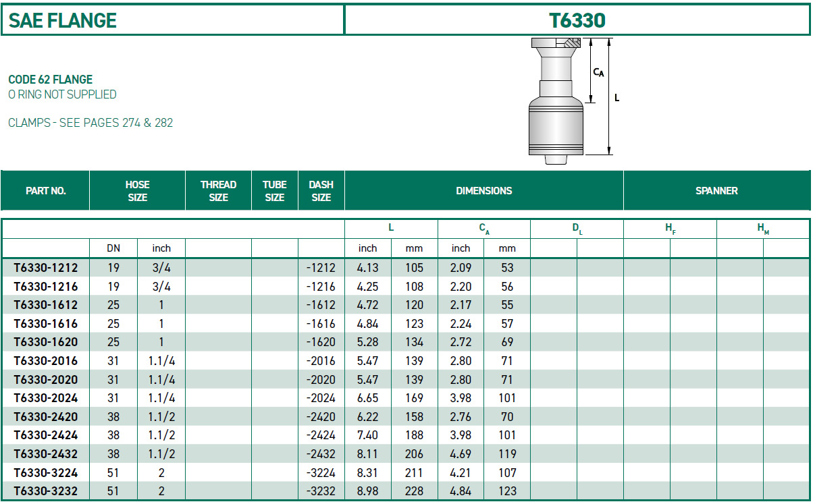Click the DIMENSIONS column header

484,191
